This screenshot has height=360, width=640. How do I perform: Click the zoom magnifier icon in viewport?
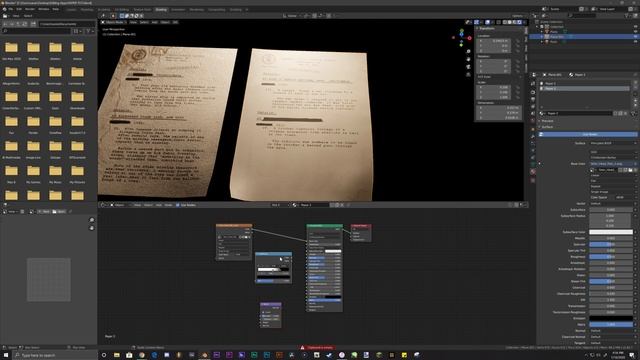coord(468,51)
